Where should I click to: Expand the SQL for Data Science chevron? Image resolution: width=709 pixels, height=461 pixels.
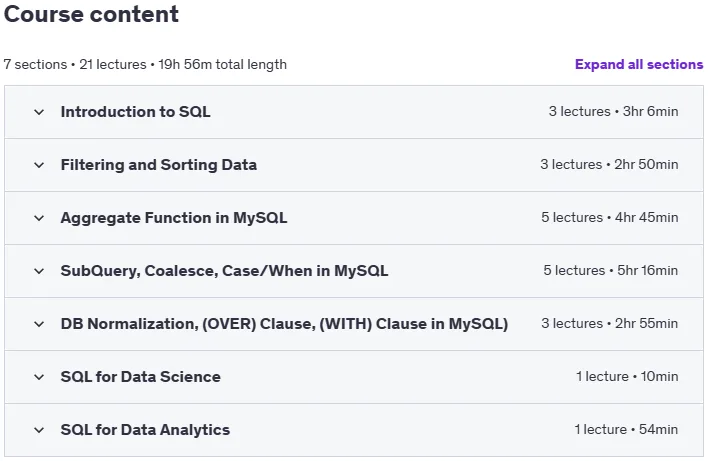39,377
